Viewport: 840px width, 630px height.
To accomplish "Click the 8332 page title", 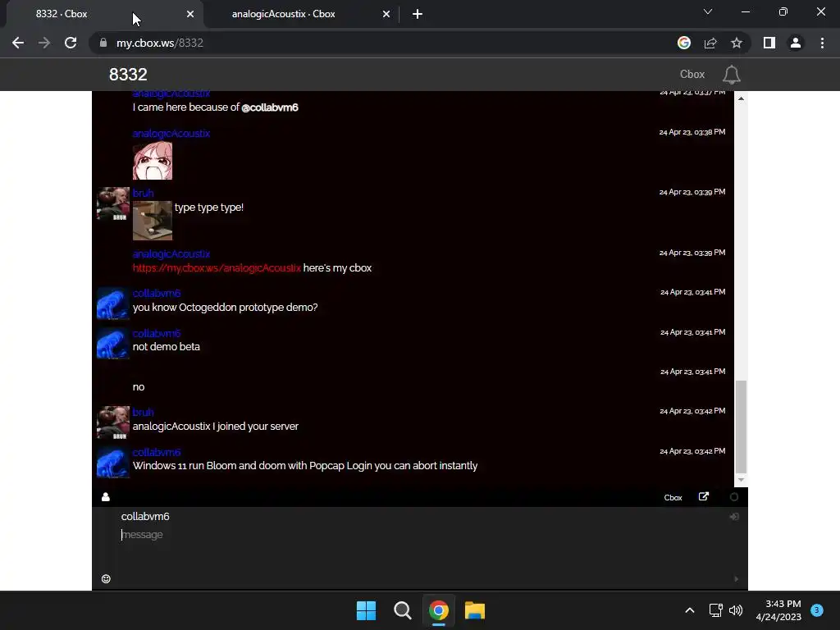I will point(128,75).
